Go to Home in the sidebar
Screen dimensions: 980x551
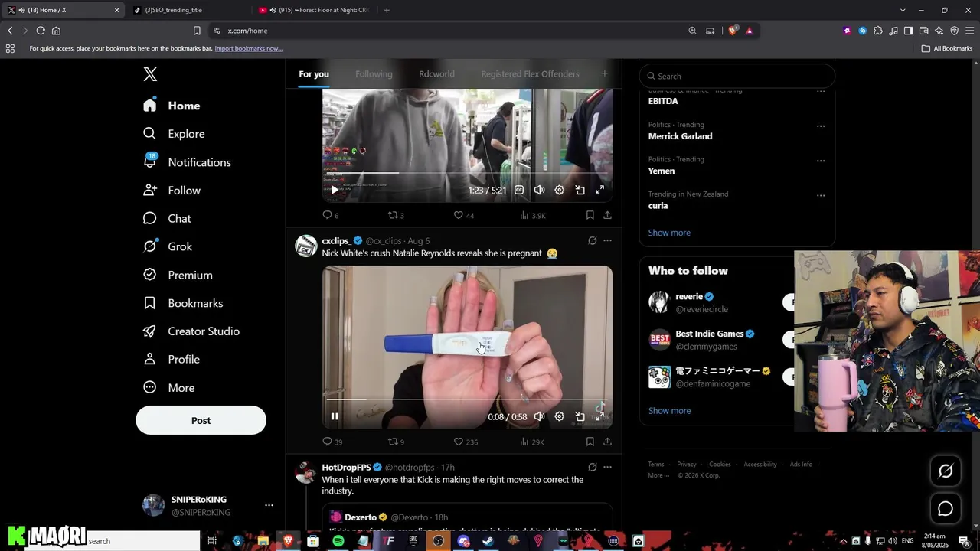coord(171,106)
